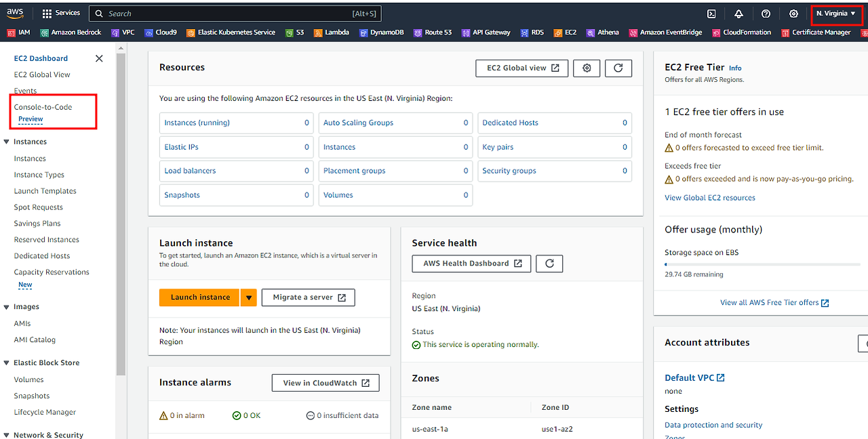The width and height of the screenshot is (868, 439).
Task: Collapse the Elastic Block Store section
Action: tap(7, 362)
